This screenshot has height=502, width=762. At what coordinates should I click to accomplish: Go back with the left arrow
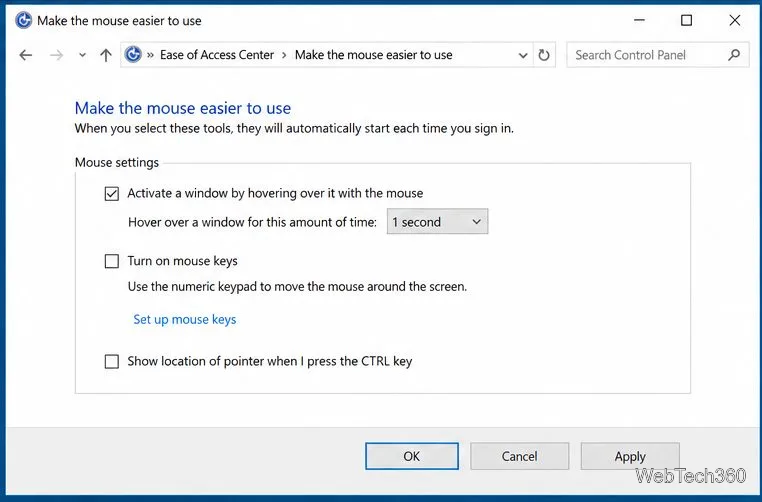26,55
